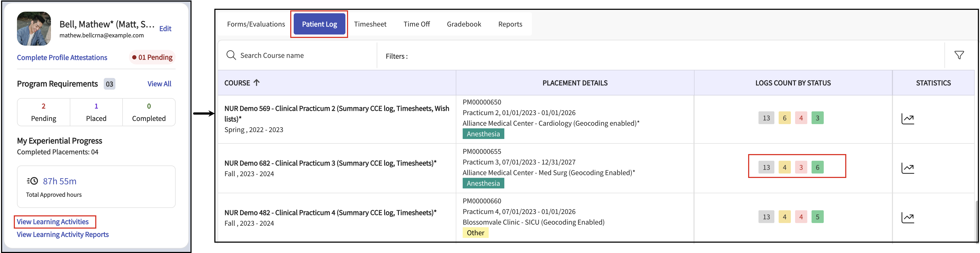This screenshot has height=253, width=980.
Task: Click Mathew Bell's profile photo
Action: (34, 29)
